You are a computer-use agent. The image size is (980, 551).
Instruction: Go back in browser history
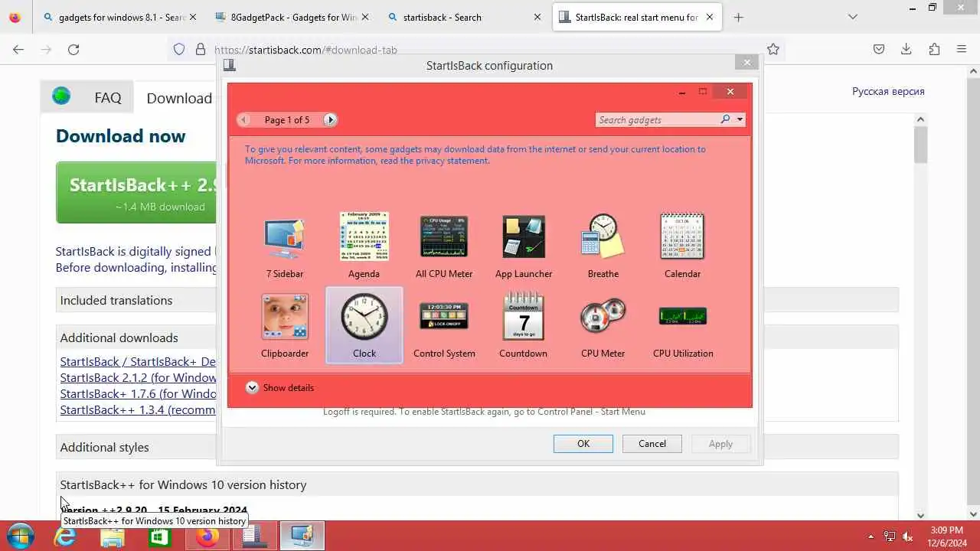[18, 49]
